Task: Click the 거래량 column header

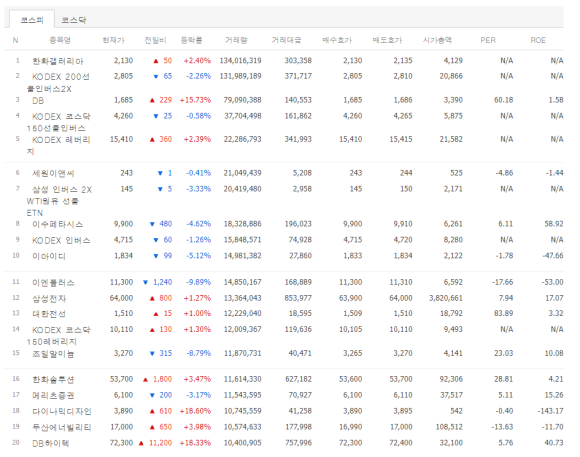Action: point(236,40)
